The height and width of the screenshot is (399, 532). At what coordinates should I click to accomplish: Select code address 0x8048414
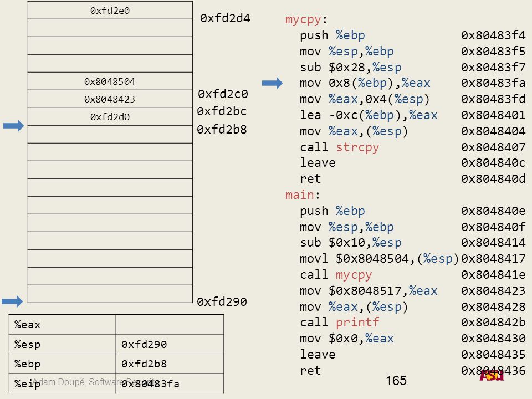point(493,243)
